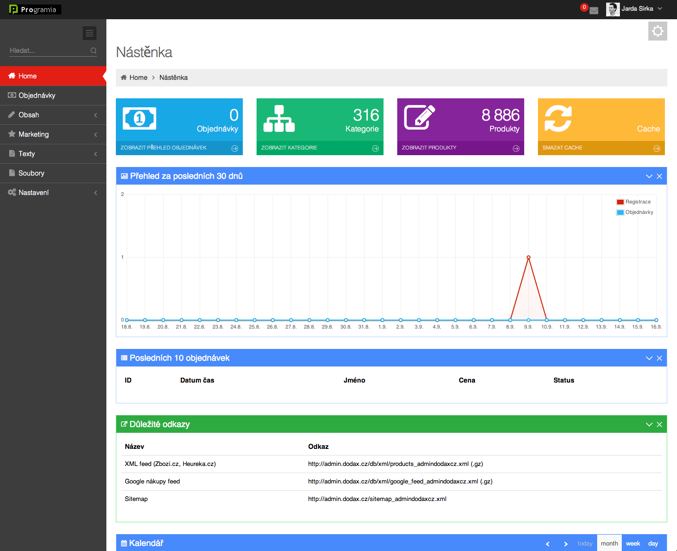Go to previous period in Kalendář
This screenshot has width=677, height=551.
(x=548, y=544)
